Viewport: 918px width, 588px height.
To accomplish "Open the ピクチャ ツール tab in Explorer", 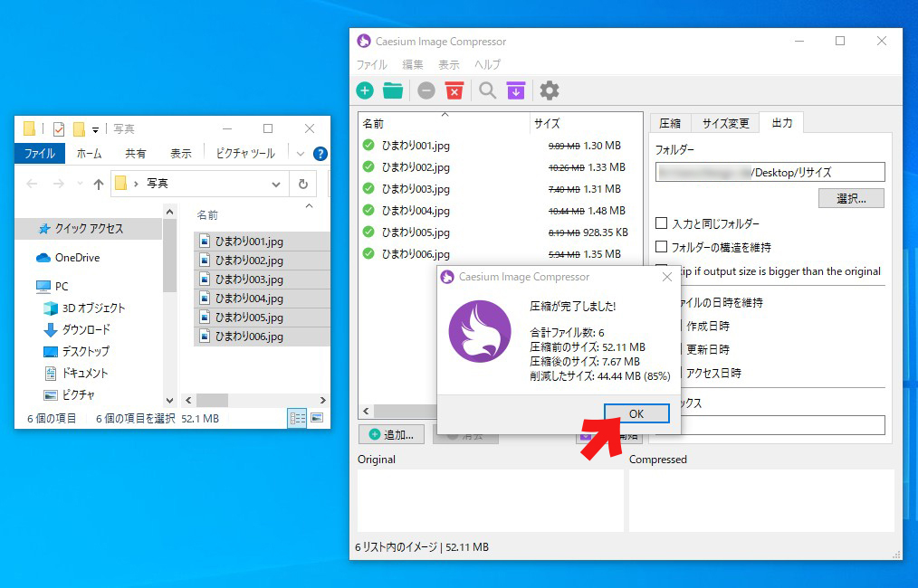I will tap(245, 153).
